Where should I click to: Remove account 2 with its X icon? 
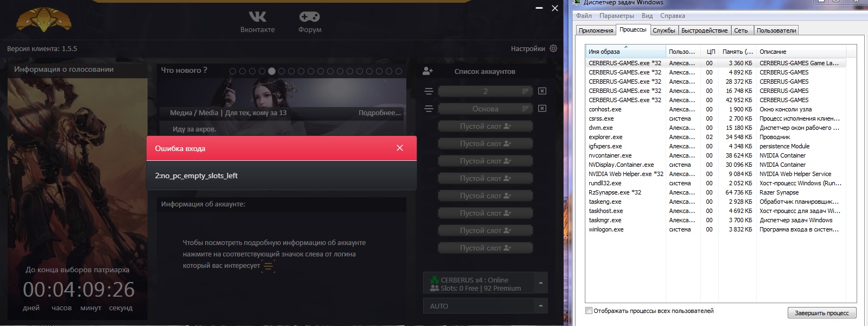pos(542,91)
